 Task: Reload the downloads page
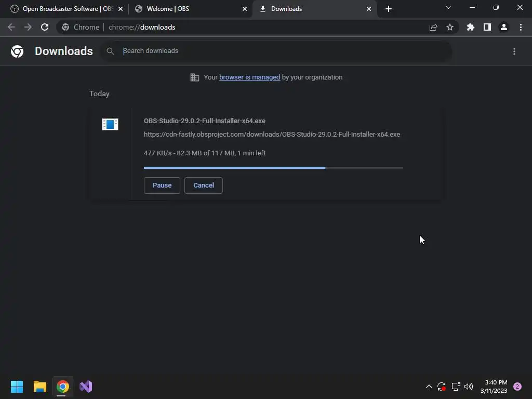click(45, 27)
